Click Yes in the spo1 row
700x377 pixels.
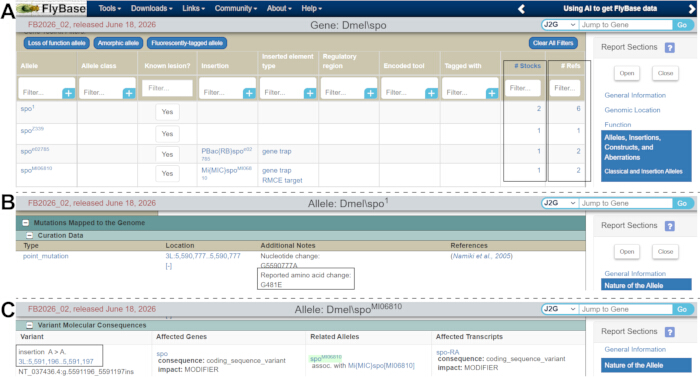167,112
